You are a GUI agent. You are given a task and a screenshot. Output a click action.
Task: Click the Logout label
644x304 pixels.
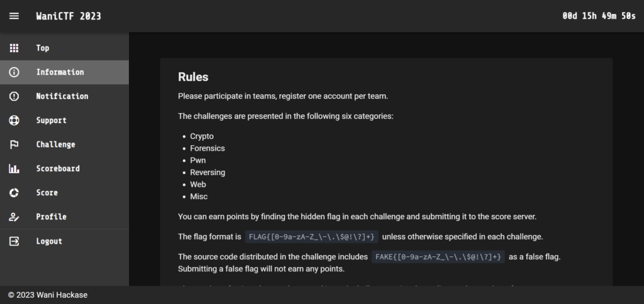pyautogui.click(x=49, y=241)
